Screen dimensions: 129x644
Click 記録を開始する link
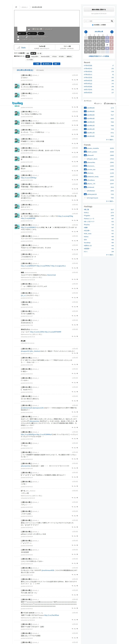[110, 103]
